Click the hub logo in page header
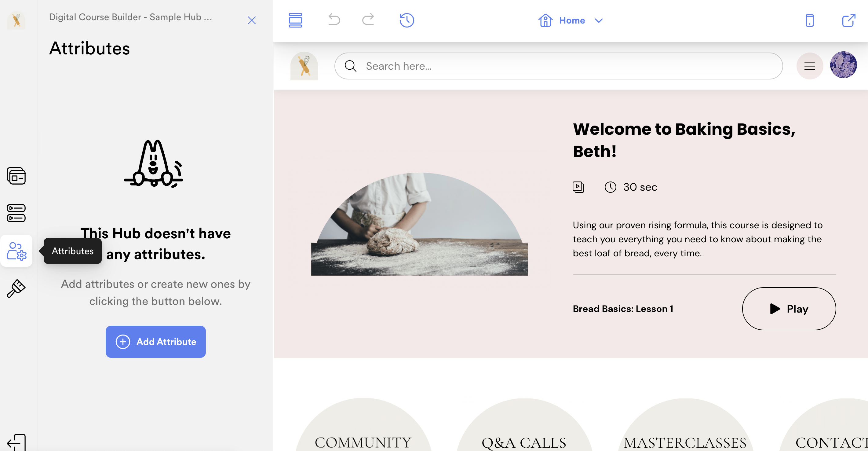The width and height of the screenshot is (868, 451). [x=304, y=66]
